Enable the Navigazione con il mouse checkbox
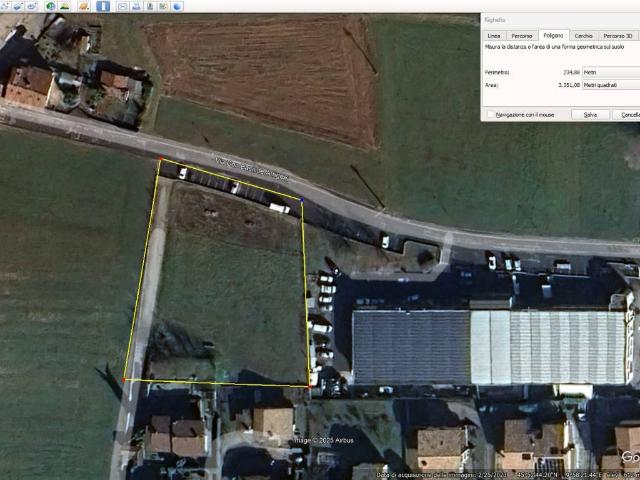The width and height of the screenshot is (640, 480). (490, 114)
